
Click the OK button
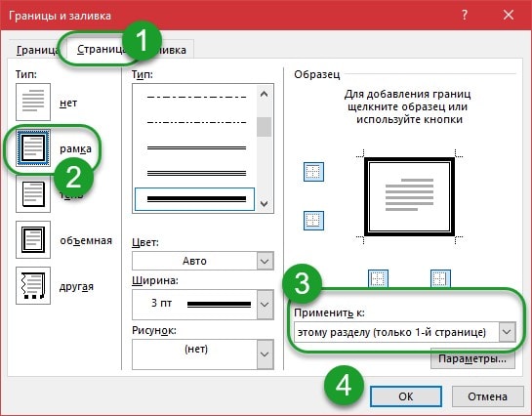[x=406, y=396]
